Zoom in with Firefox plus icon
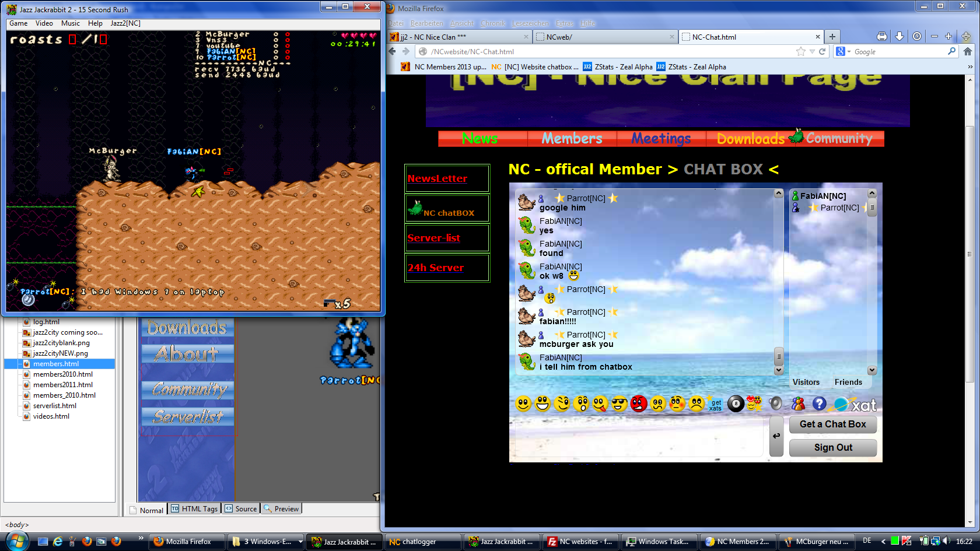 pos(949,36)
